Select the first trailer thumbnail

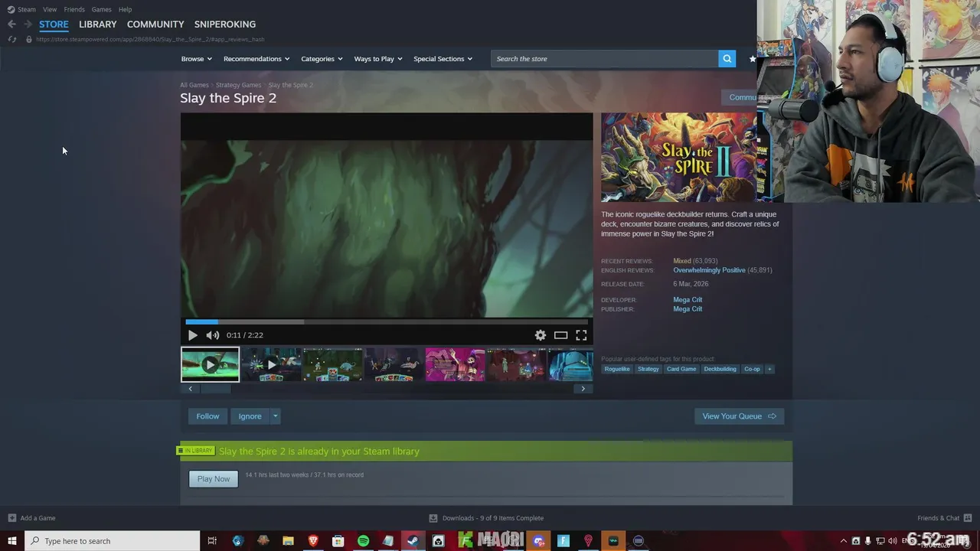210,364
